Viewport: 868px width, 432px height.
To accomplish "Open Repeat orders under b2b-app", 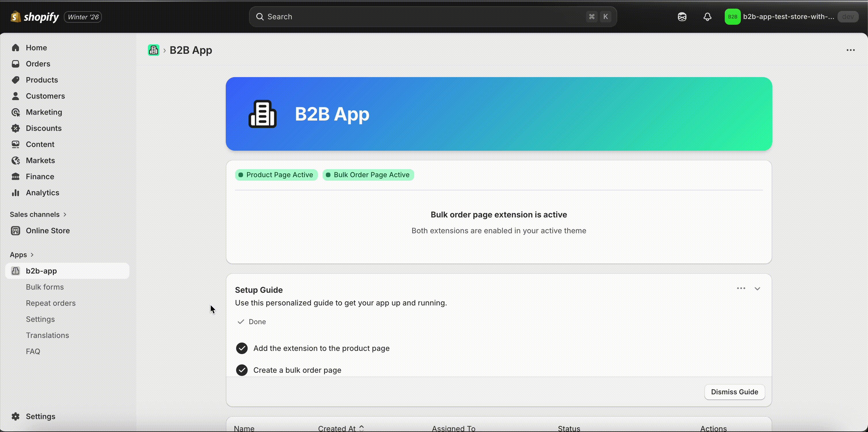I will coord(51,303).
